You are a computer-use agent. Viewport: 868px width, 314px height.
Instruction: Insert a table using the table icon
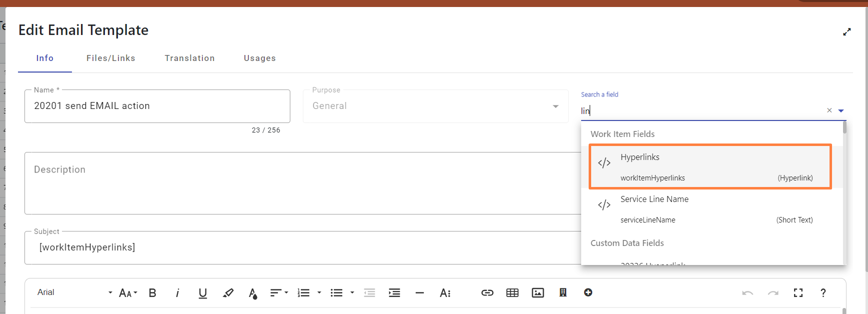(512, 293)
